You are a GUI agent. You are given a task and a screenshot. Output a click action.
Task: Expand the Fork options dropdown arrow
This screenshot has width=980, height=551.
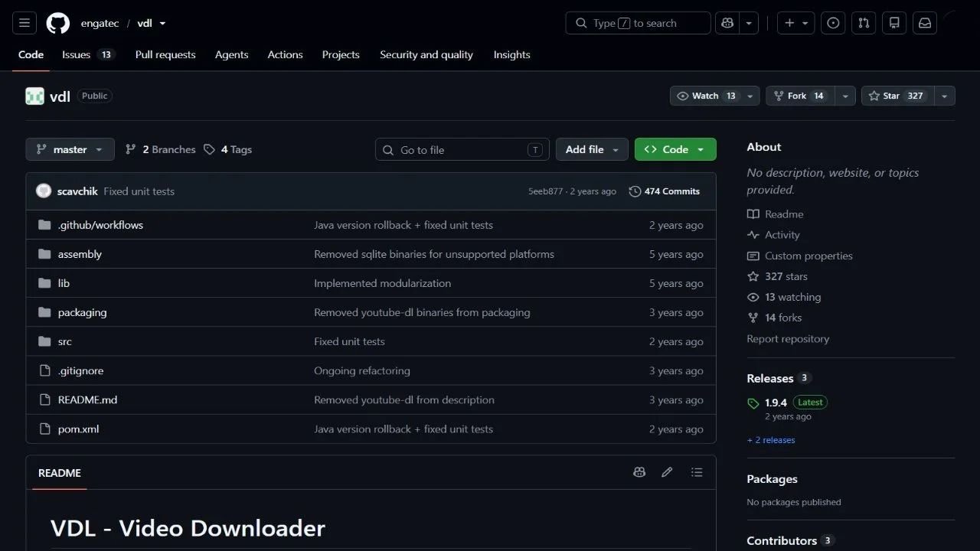coord(845,96)
